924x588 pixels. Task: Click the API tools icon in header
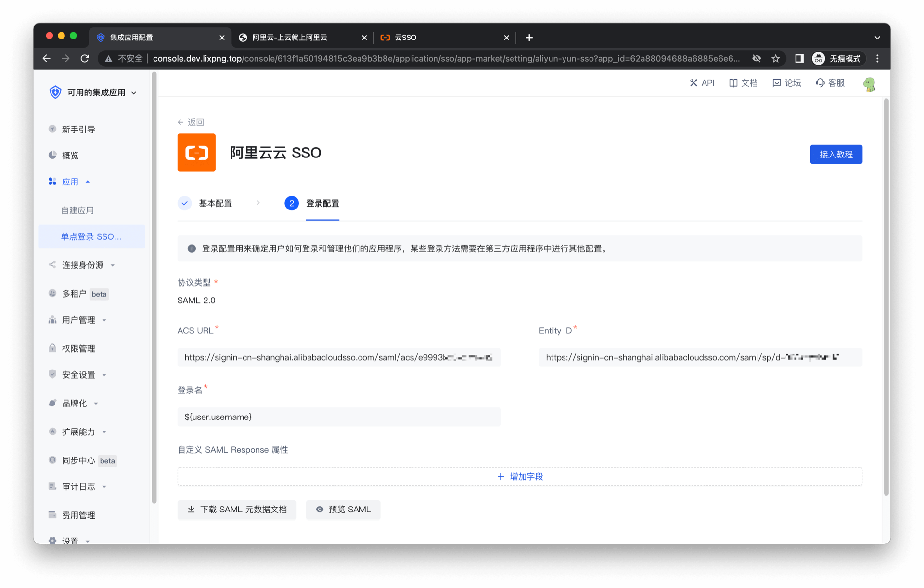click(x=693, y=83)
